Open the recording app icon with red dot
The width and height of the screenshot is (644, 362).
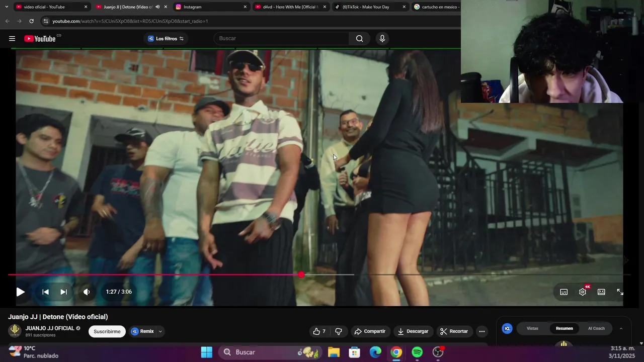click(438, 352)
